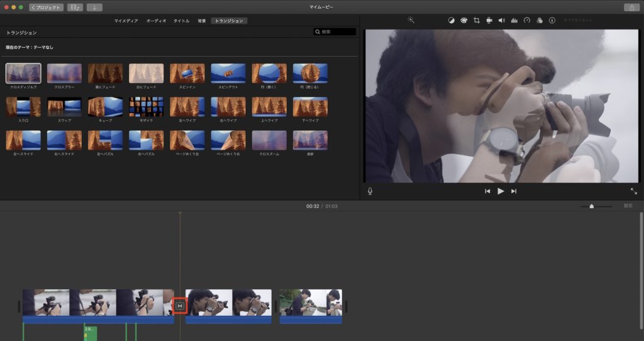Viewport: 644px width, 341px height.
Task: Open noise reduction and equalizer tool
Action: pos(514,20)
